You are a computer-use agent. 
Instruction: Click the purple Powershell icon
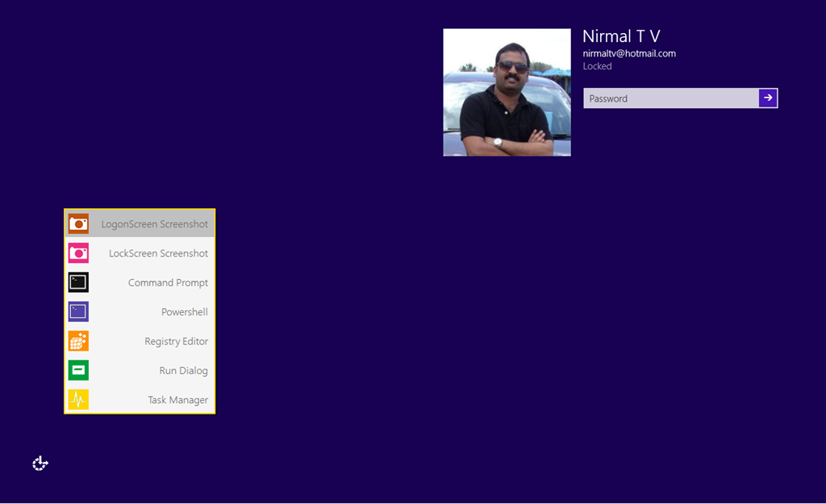click(x=78, y=312)
